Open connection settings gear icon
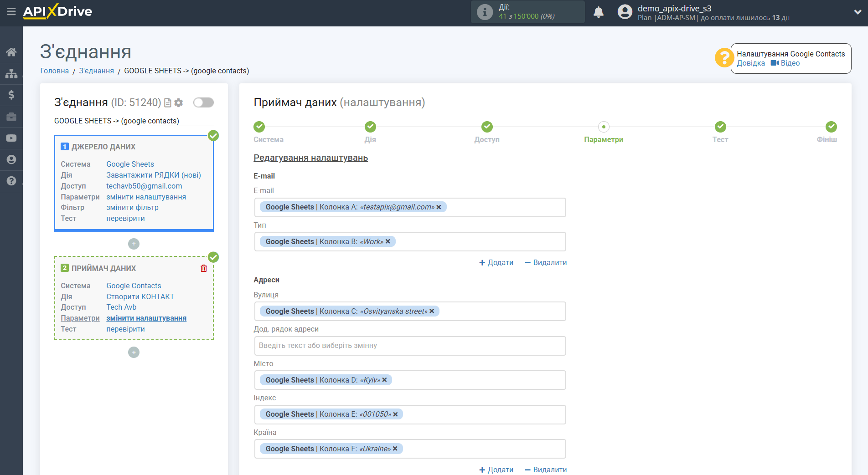 (x=179, y=103)
